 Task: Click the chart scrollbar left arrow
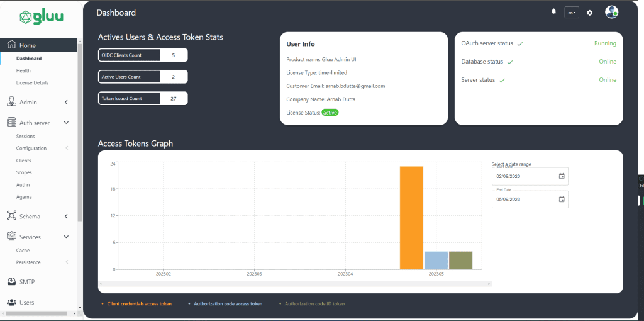(x=101, y=284)
